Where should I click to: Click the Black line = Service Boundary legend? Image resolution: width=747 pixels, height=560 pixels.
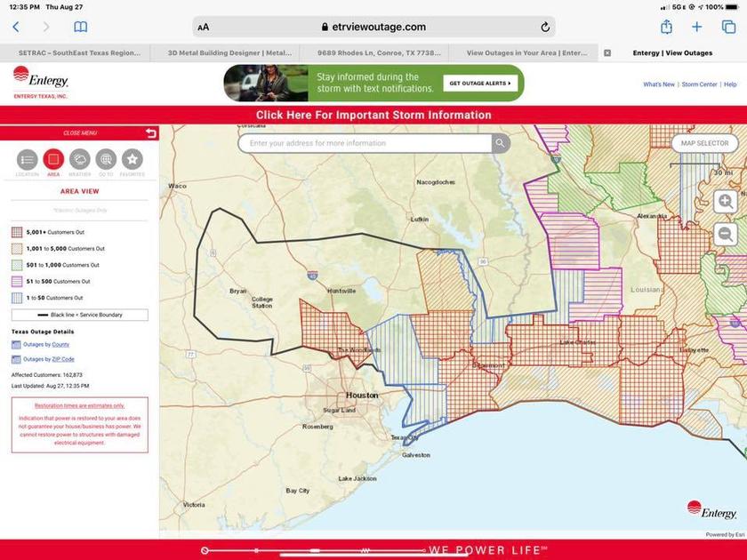click(79, 315)
